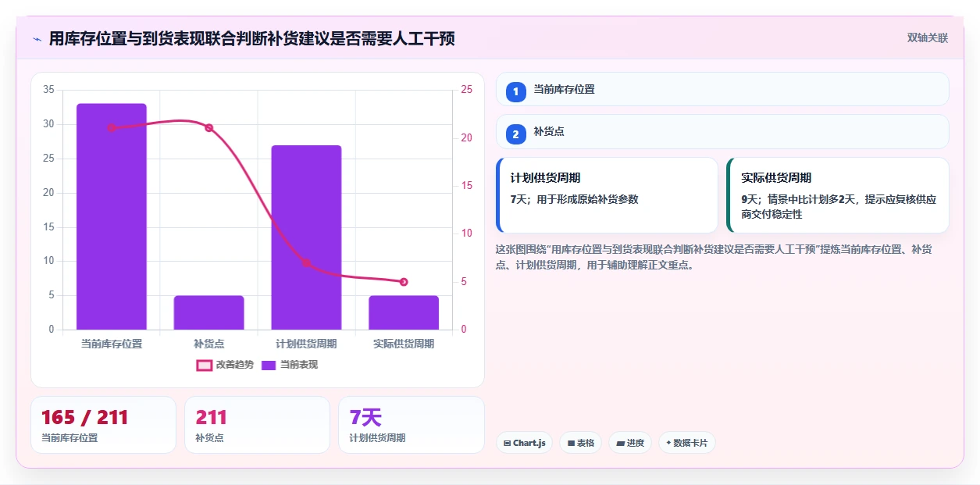Image resolution: width=980 pixels, height=485 pixels.
Task: Select numbered badge 2 for 补货点
Action: click(515, 134)
